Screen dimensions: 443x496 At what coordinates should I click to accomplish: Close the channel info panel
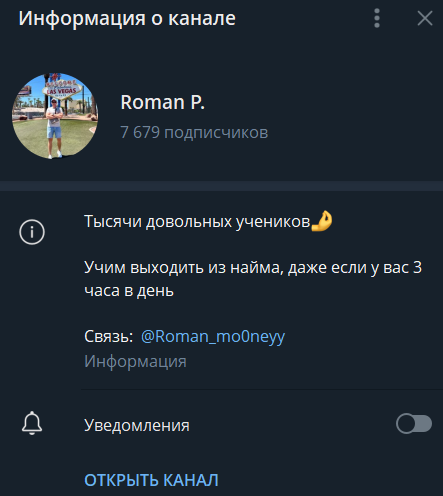tap(425, 18)
